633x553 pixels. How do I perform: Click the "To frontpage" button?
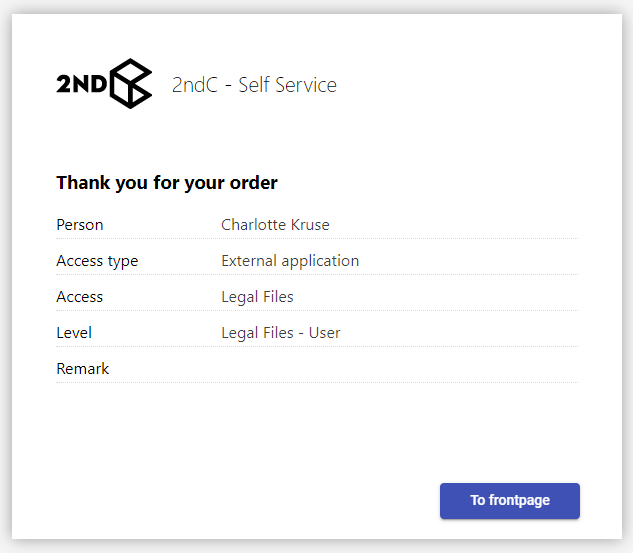click(510, 500)
